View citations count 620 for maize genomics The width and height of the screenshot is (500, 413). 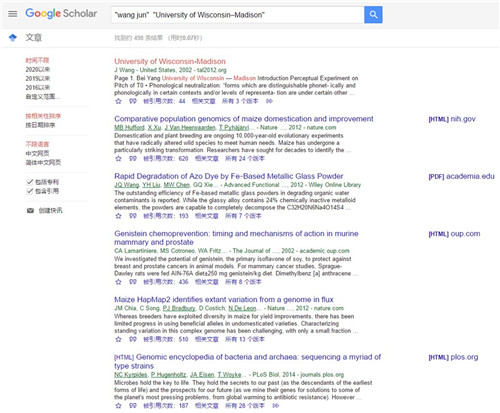(166, 158)
